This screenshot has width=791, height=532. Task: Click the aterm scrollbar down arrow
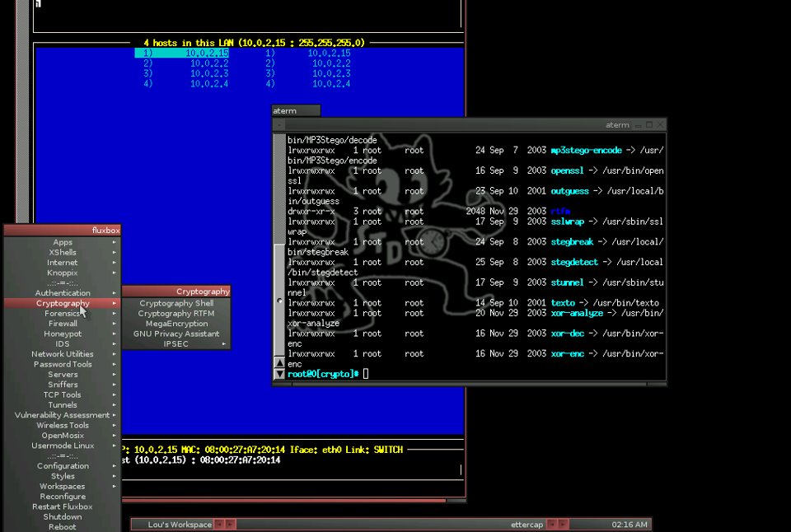tap(279, 376)
